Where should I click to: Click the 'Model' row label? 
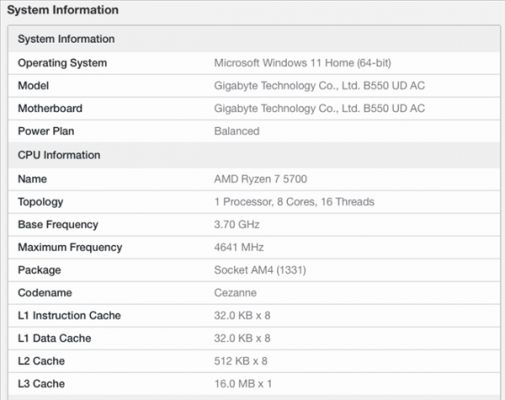[33, 86]
